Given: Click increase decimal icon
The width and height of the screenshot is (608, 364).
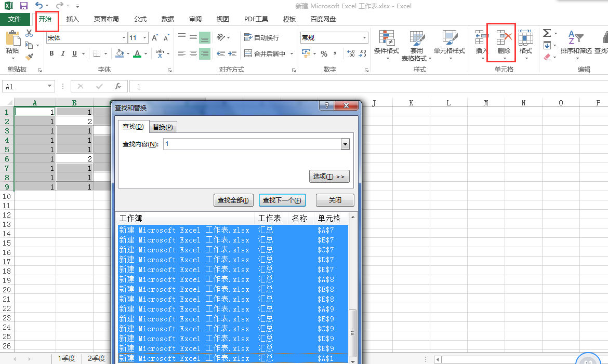Looking at the screenshot, I should (351, 53).
